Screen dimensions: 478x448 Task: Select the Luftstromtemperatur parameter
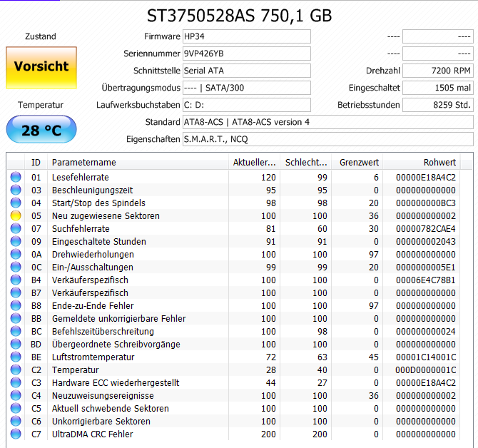[x=93, y=357]
